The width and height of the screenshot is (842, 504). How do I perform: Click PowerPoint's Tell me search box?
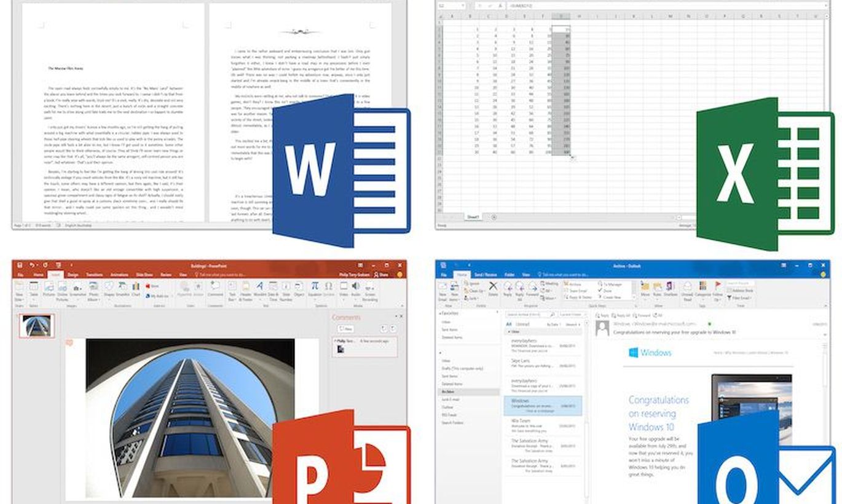[219, 275]
